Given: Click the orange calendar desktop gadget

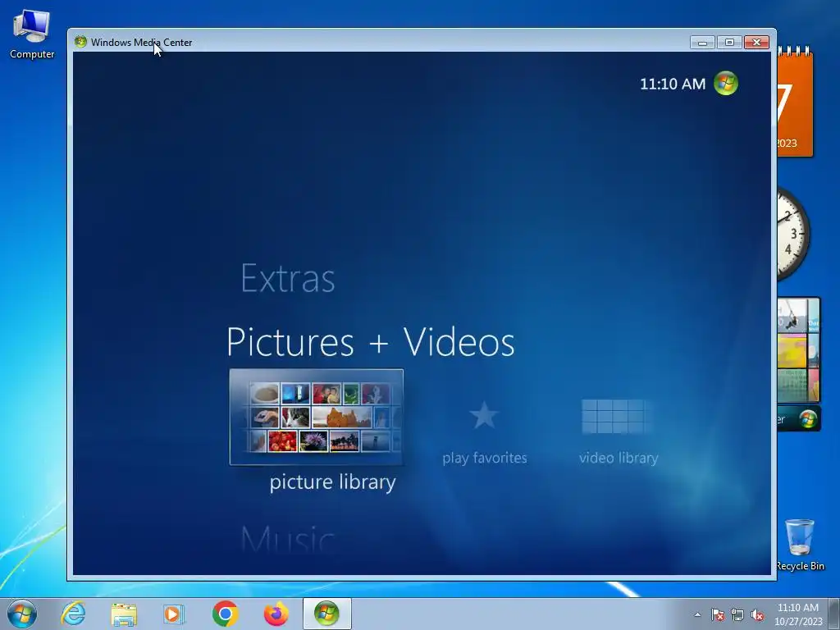Looking at the screenshot, I should tap(796, 102).
